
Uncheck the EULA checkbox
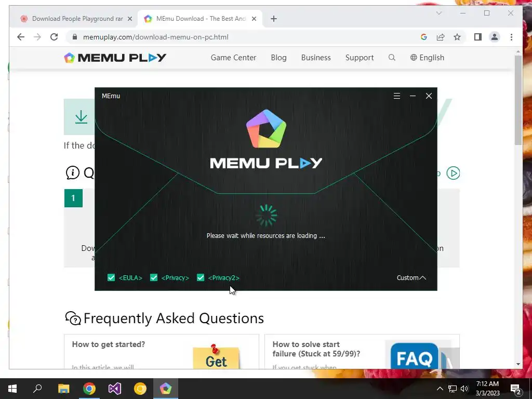(x=111, y=277)
